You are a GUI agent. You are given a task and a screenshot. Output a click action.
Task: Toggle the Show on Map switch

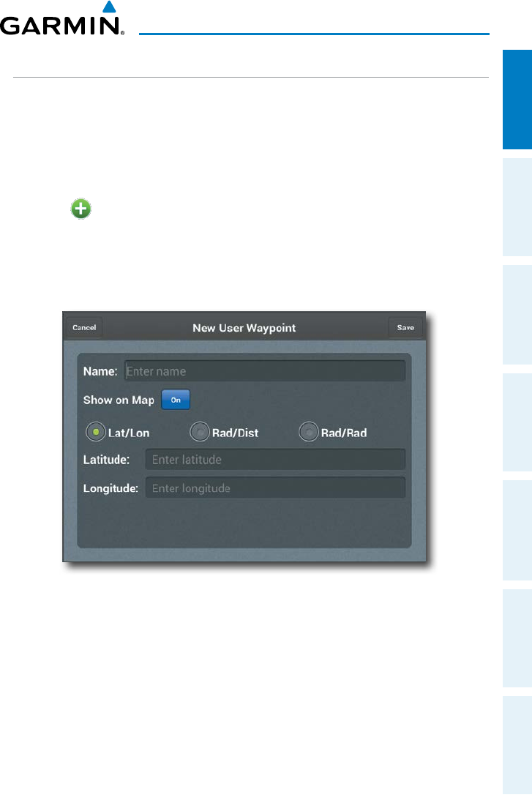click(176, 400)
